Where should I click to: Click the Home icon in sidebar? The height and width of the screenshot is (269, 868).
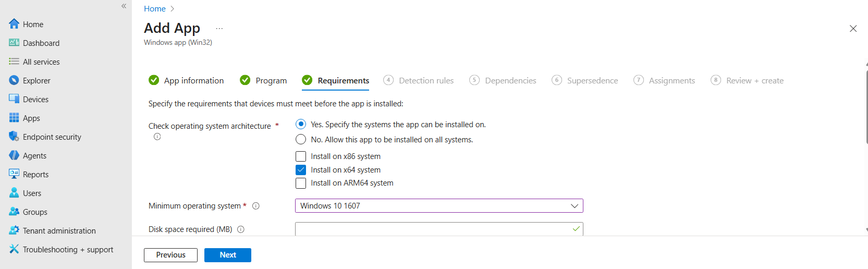14,24
